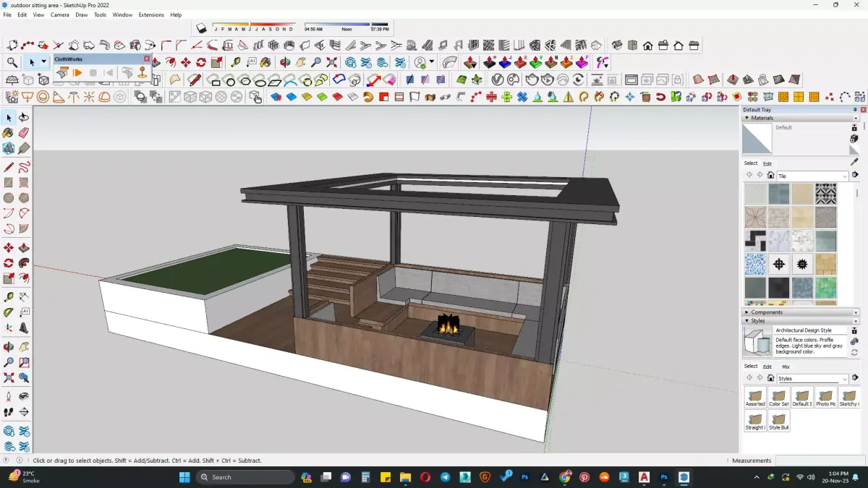Select the Eraser tool in left toolbar
This screenshot has height=488, width=868.
pos(24,133)
